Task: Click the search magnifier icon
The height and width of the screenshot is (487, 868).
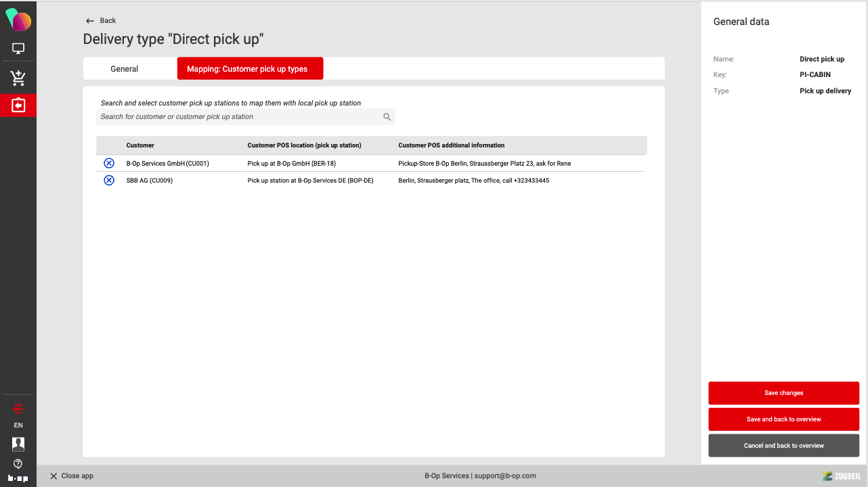Action: 387,117
